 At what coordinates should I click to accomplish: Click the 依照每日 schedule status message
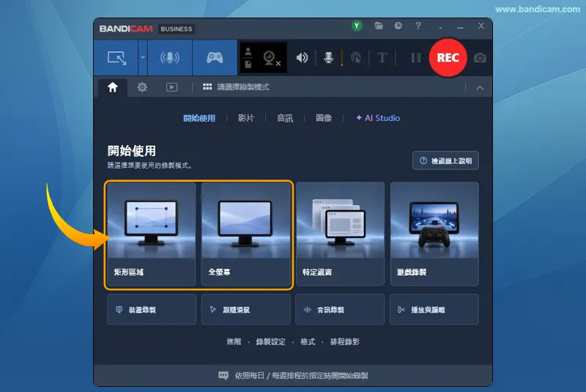click(301, 376)
